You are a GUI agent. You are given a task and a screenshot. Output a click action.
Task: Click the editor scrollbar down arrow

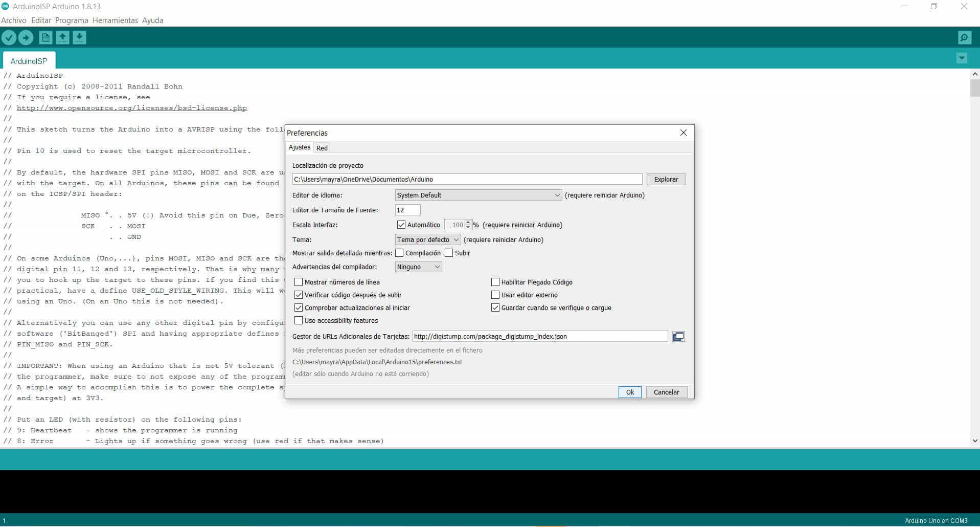[975, 441]
